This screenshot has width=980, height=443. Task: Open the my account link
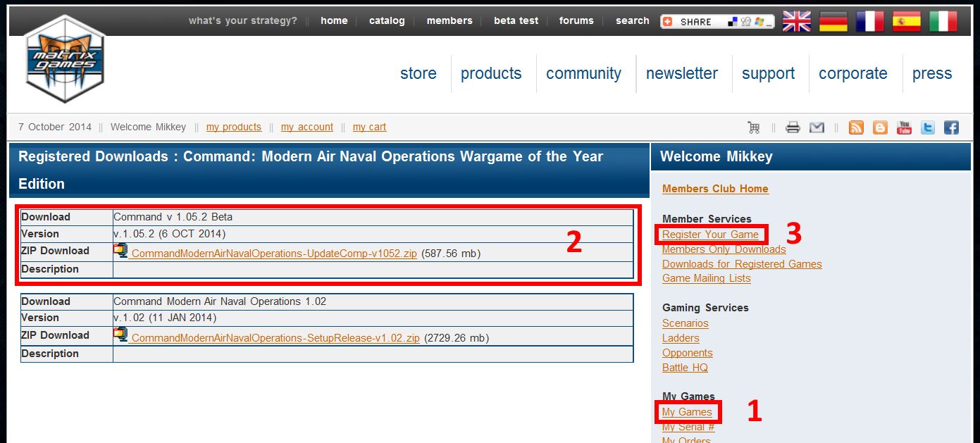coord(307,127)
